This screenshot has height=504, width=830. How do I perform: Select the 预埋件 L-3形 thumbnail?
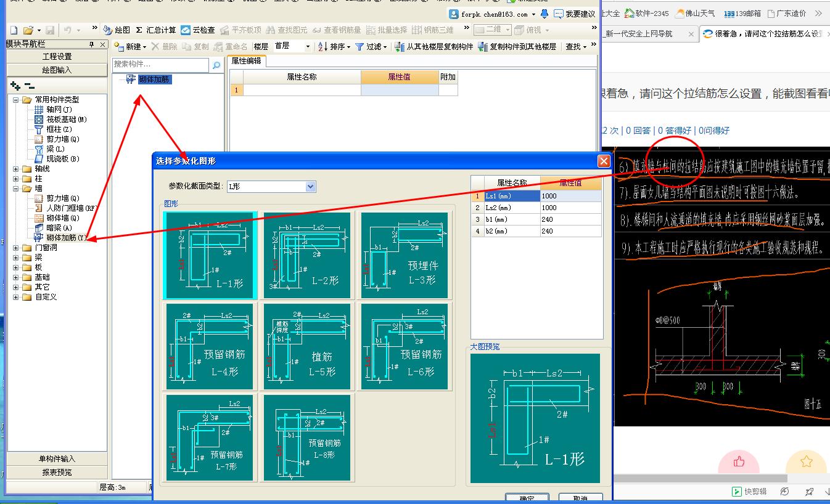[x=405, y=255]
